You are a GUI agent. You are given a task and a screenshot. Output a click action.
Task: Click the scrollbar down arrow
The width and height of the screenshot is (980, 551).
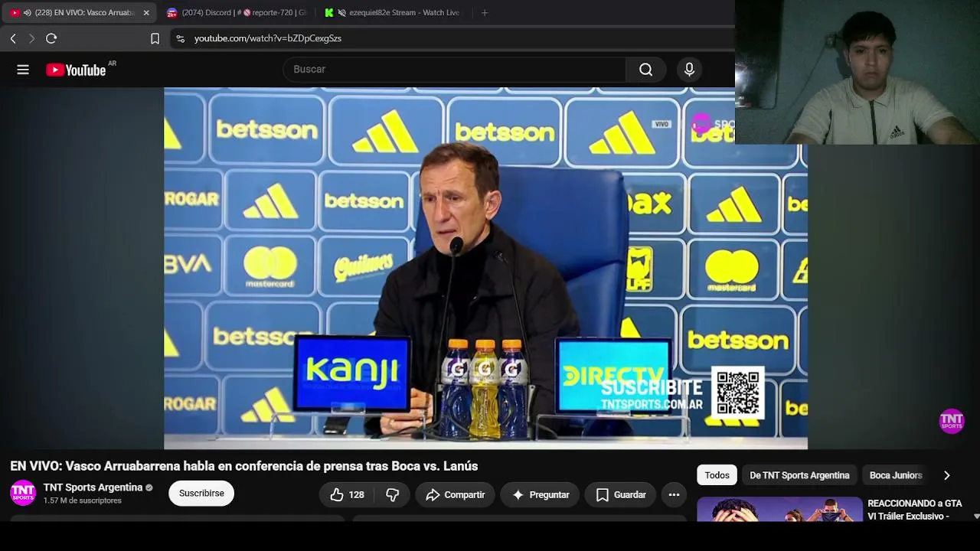[975, 517]
